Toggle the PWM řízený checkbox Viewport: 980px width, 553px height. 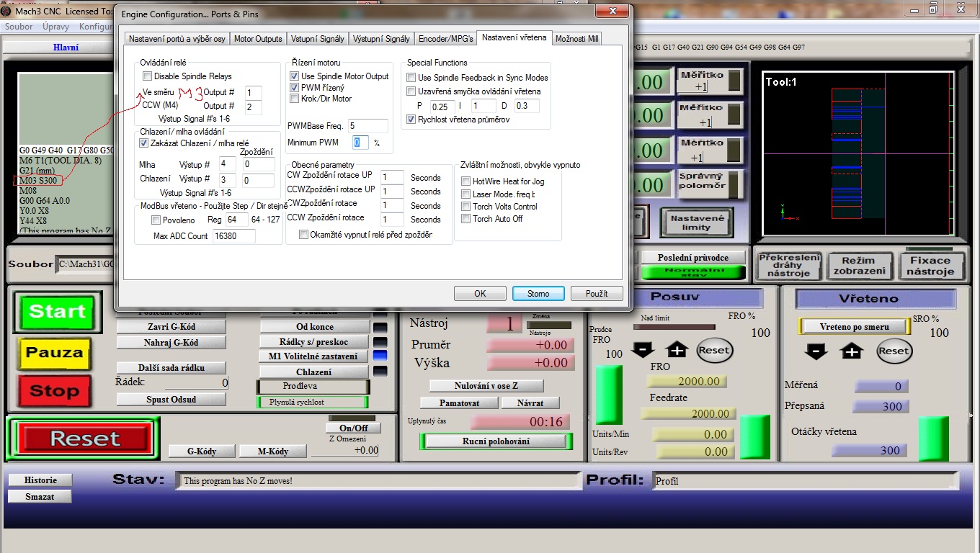coord(295,87)
